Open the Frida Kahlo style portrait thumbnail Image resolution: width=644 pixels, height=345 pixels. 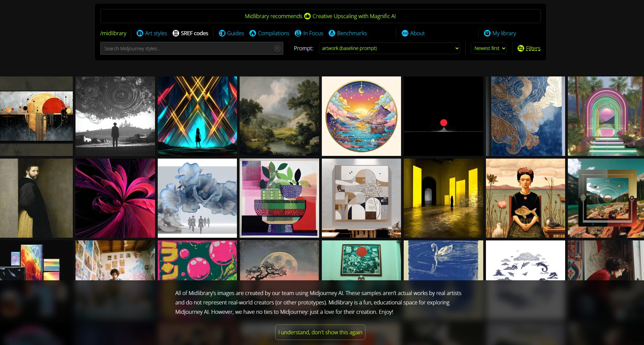point(525,198)
